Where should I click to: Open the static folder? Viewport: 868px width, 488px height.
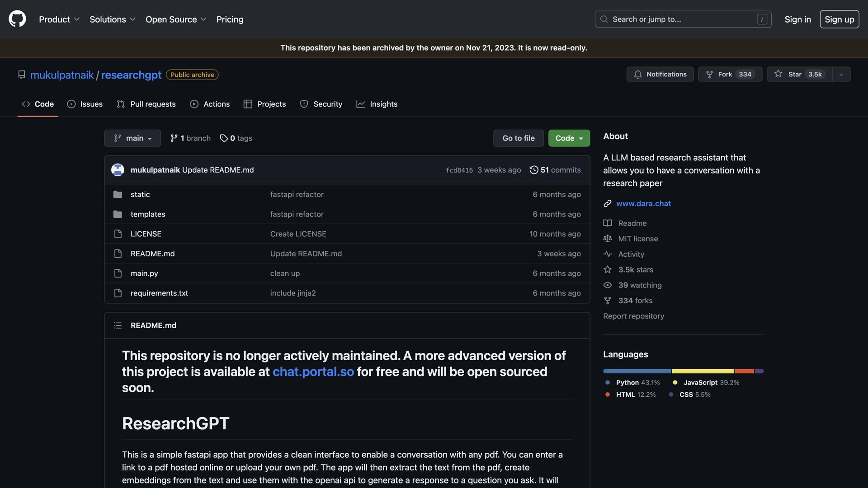(140, 194)
